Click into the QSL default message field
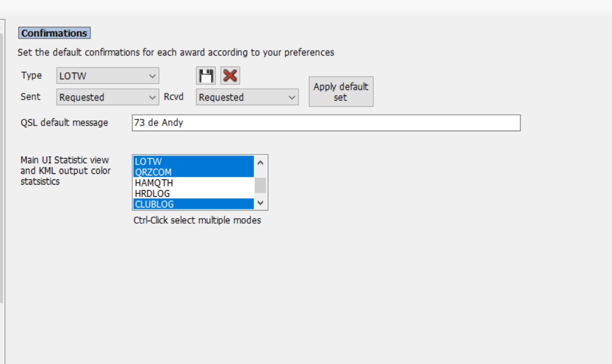612x364 pixels. pos(326,123)
